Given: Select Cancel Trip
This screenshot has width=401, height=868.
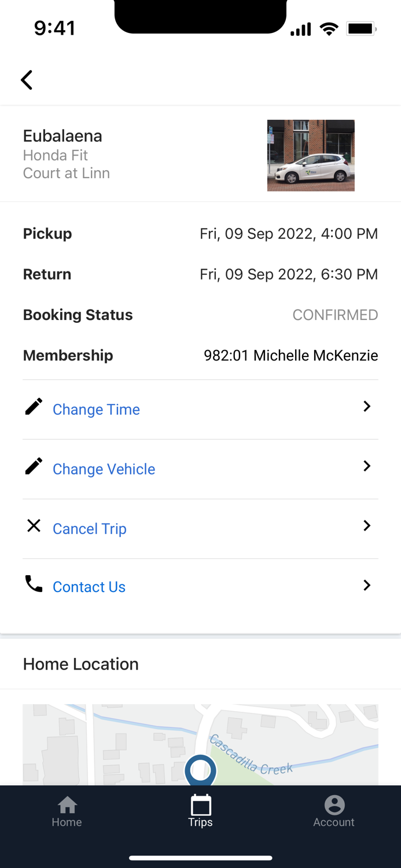Looking at the screenshot, I should (x=90, y=528).
